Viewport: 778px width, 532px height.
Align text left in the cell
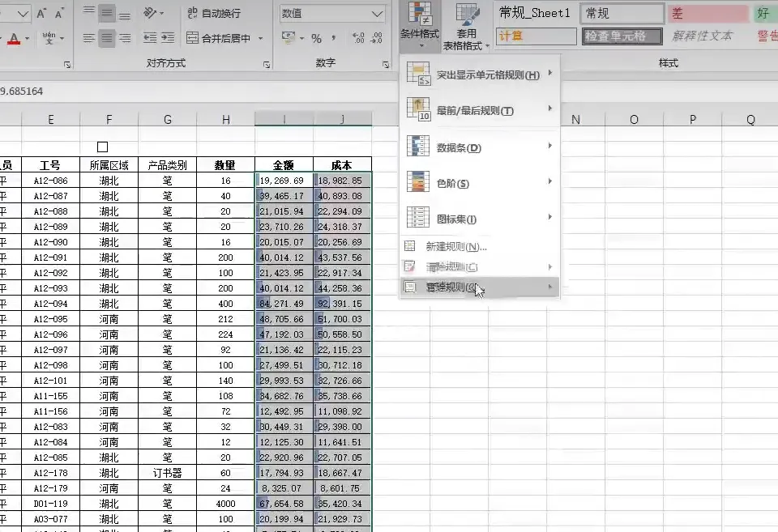click(89, 38)
